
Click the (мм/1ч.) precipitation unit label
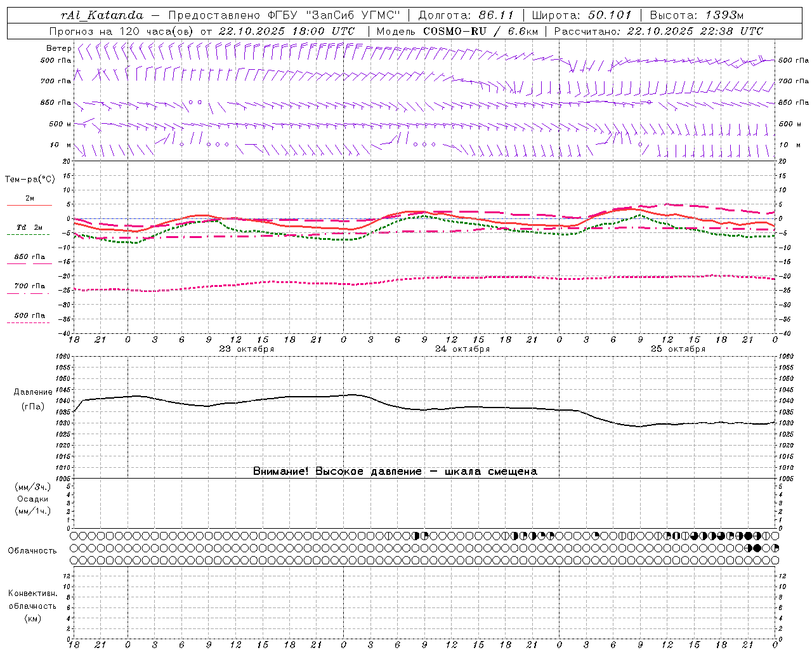pos(32,511)
